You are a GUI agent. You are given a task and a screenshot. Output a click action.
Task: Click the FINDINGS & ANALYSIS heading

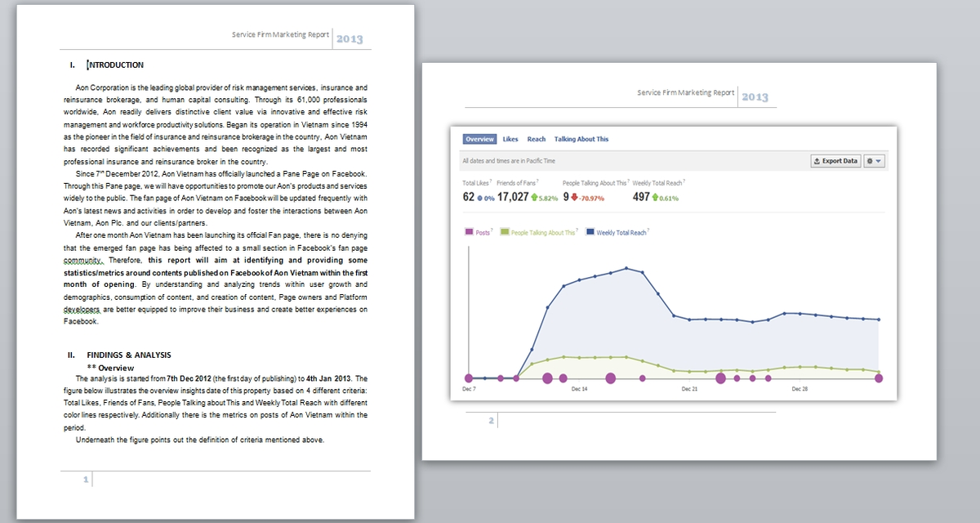point(129,355)
